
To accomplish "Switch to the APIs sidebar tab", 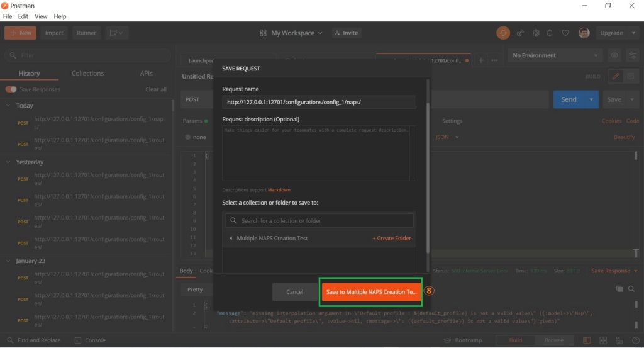I will click(x=146, y=73).
